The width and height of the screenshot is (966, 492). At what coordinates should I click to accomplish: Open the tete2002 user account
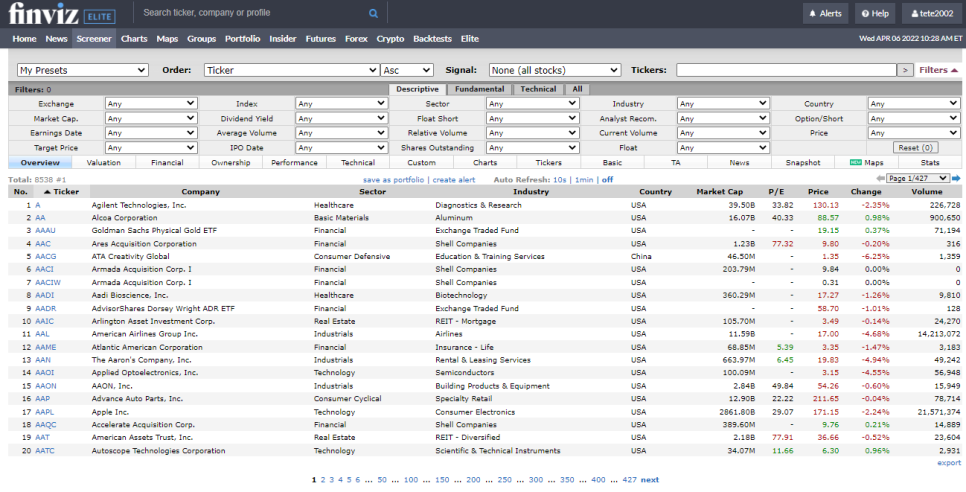(932, 14)
